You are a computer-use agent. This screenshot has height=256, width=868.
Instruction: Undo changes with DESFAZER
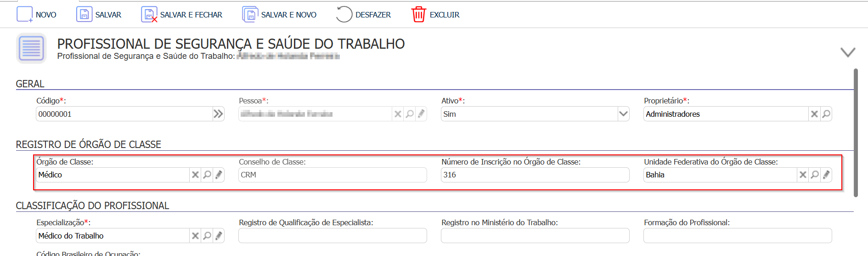click(x=344, y=15)
